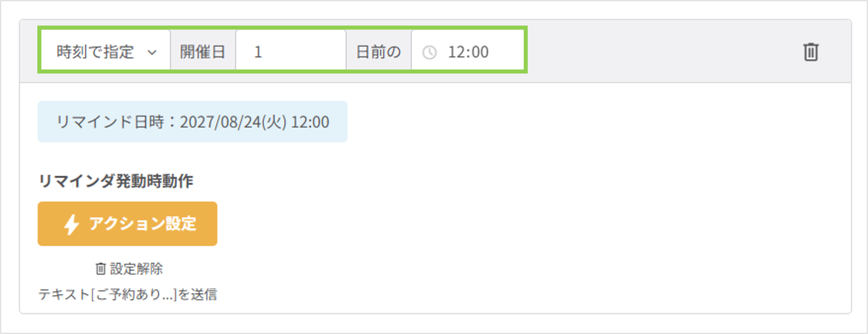Delete this reminder with the trash icon
868x334 pixels.
[x=811, y=52]
